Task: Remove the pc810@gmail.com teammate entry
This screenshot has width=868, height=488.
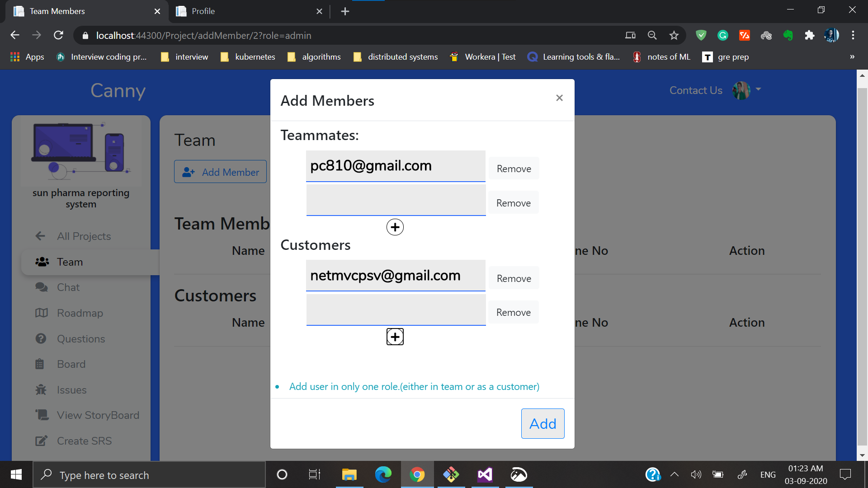Action: coord(514,169)
